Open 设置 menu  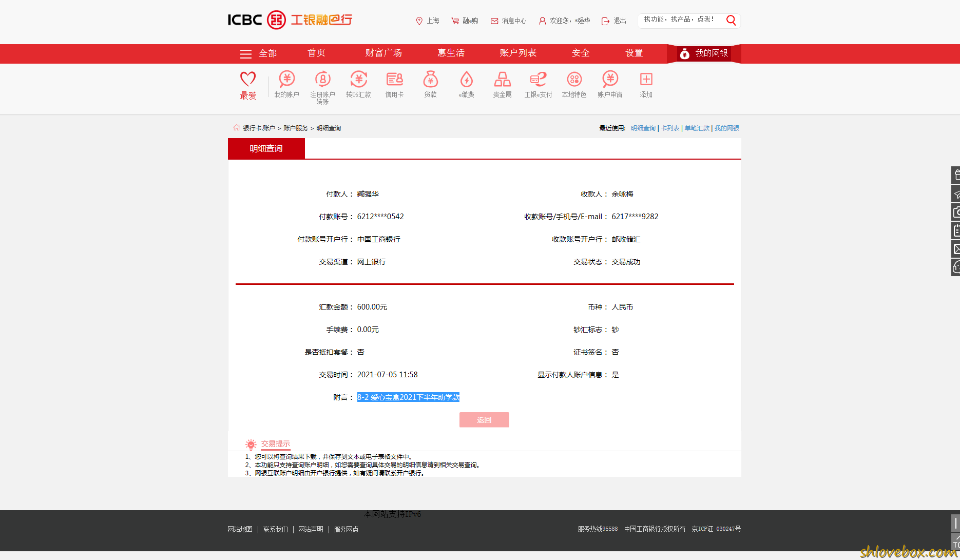pos(634,53)
